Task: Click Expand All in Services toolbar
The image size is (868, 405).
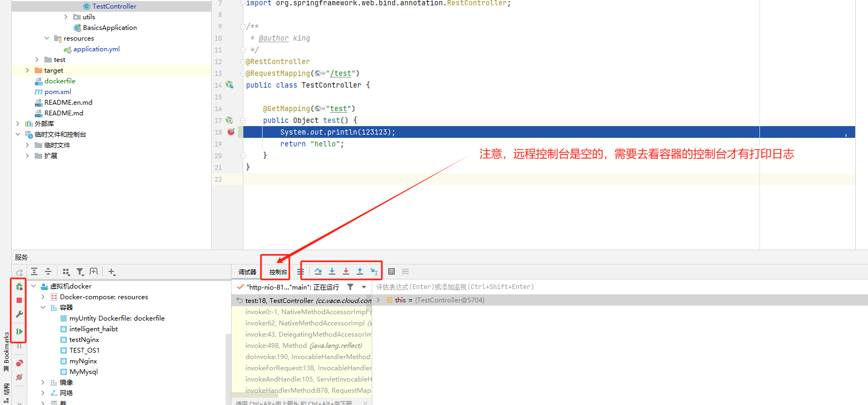Action: [x=34, y=271]
